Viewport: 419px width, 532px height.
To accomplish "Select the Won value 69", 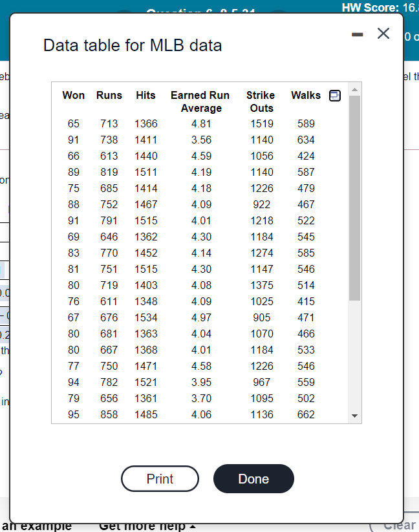I will point(73,237).
